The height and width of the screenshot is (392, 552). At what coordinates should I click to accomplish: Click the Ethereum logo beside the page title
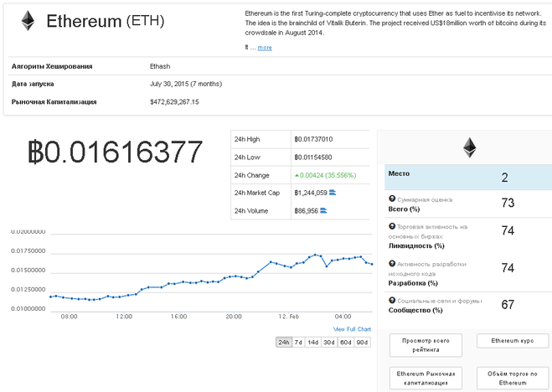pyautogui.click(x=28, y=21)
